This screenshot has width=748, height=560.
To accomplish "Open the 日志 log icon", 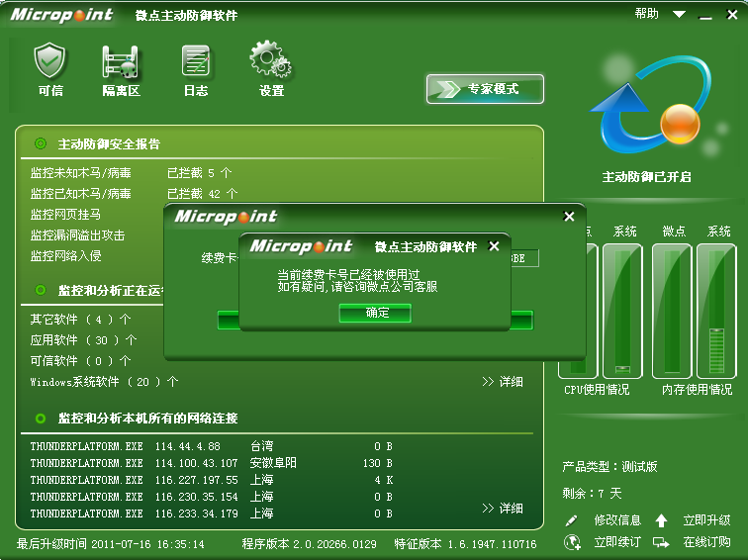I will coord(196,70).
